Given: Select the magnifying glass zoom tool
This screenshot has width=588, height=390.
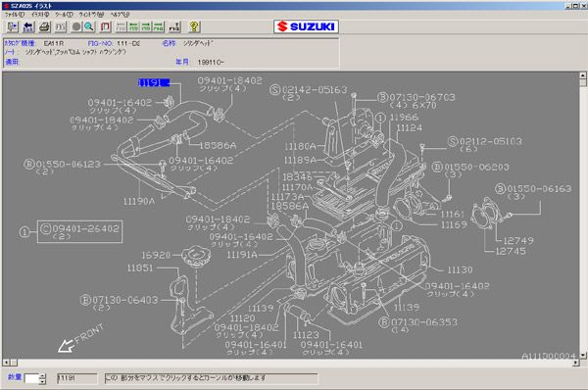Looking at the screenshot, I should point(89,26).
